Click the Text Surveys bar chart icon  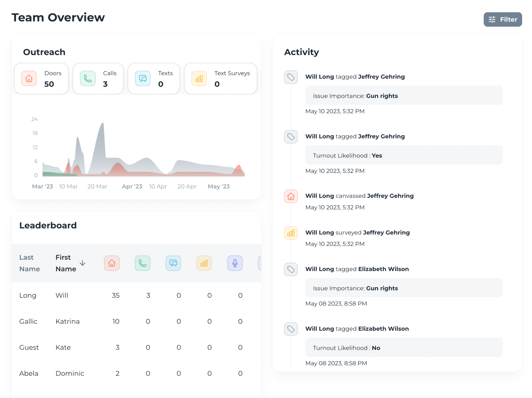tap(199, 79)
